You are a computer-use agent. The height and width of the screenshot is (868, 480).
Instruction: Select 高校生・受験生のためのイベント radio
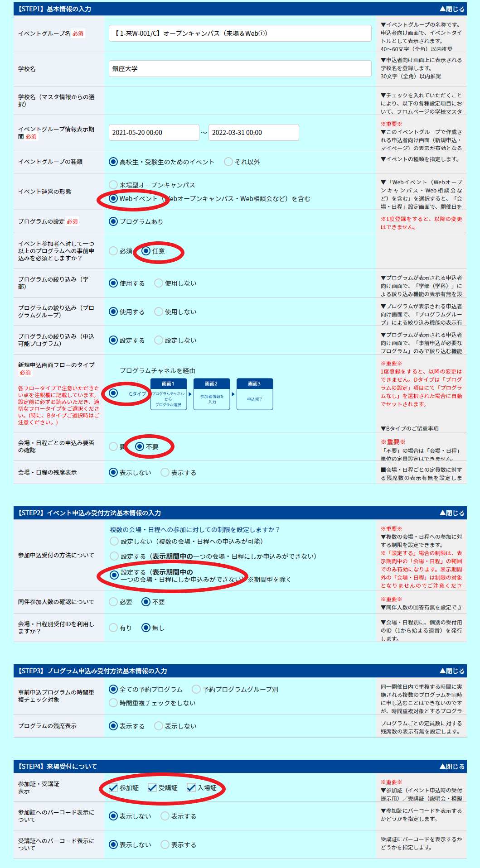[x=114, y=162]
